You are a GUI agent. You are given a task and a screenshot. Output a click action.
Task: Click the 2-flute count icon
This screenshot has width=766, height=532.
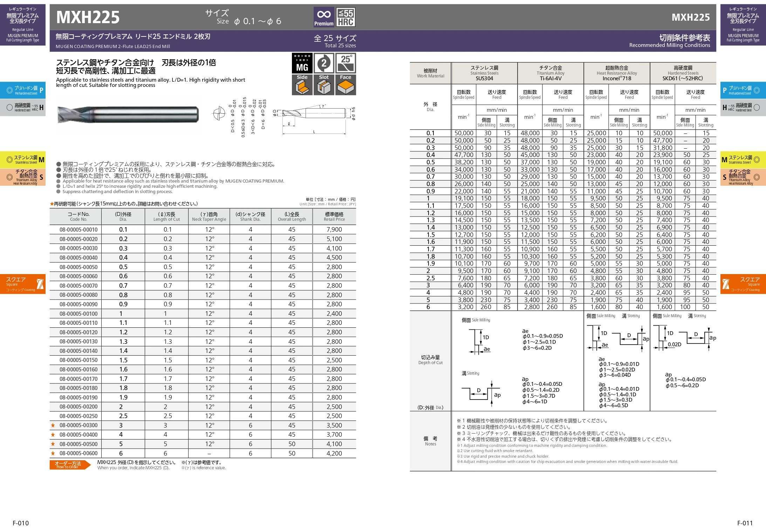click(x=324, y=63)
